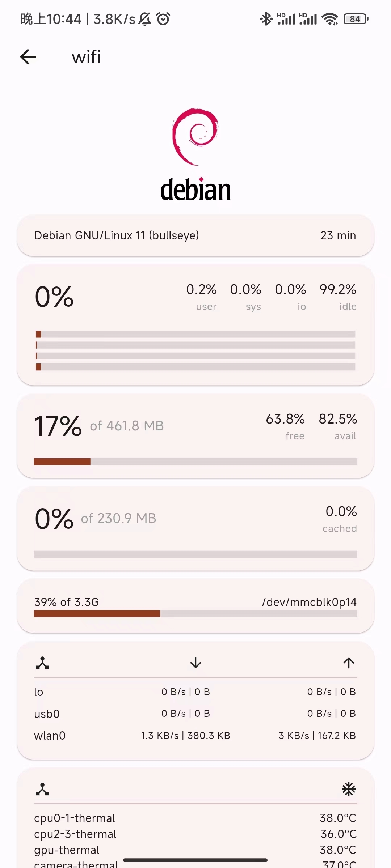Tap the WiFi signal status icon

tap(330, 19)
